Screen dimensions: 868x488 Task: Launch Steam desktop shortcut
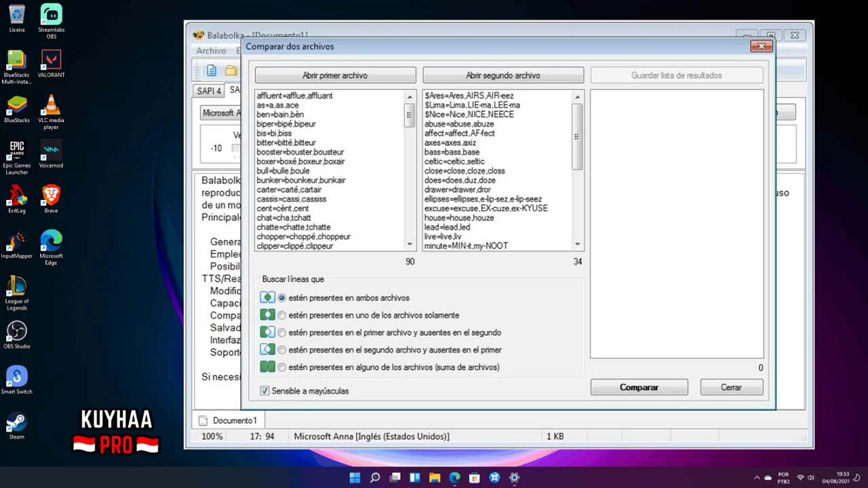[x=17, y=426]
